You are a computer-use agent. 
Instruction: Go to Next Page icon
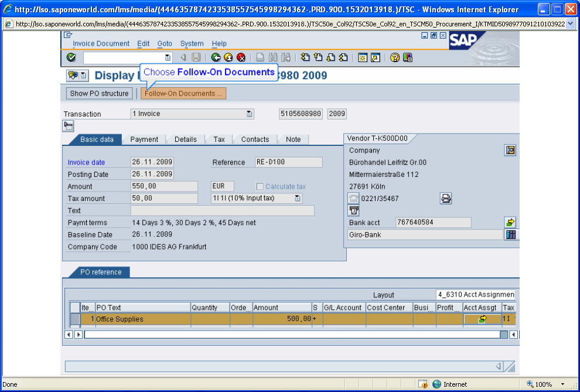click(330, 57)
